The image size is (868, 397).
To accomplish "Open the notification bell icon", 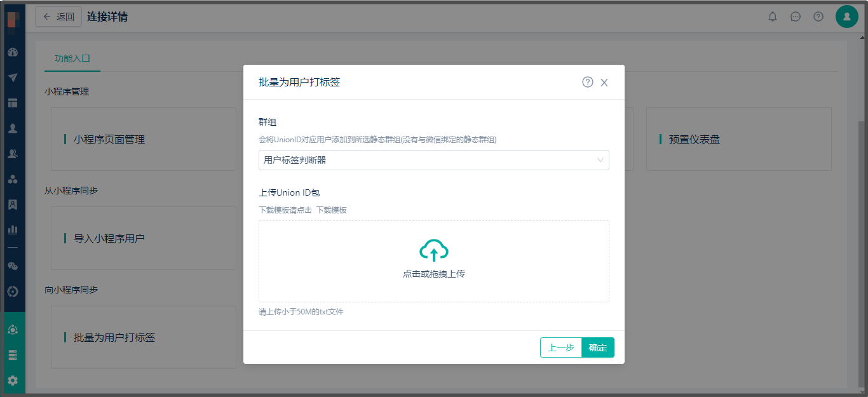I will pyautogui.click(x=773, y=17).
